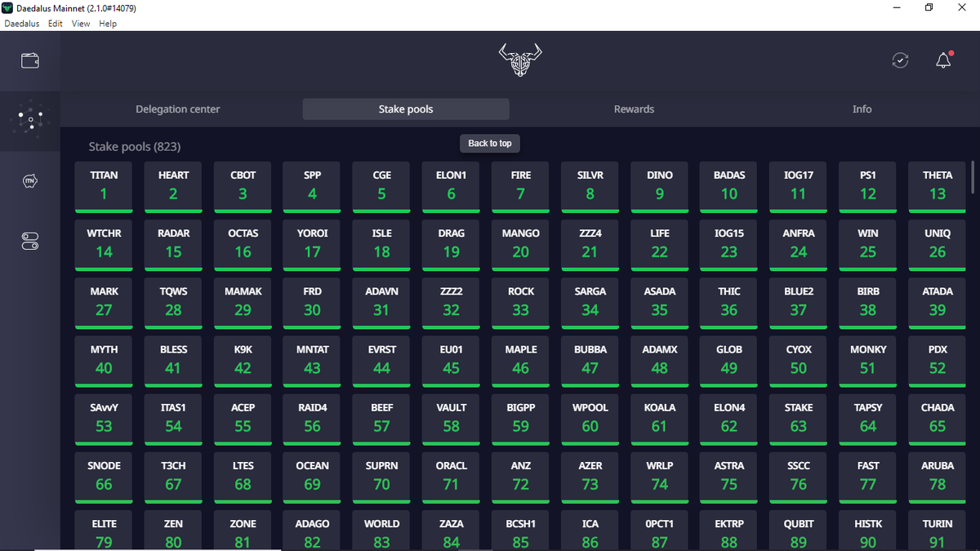Select the QUBIT stake pool tile
The image size is (980, 551).
(798, 531)
